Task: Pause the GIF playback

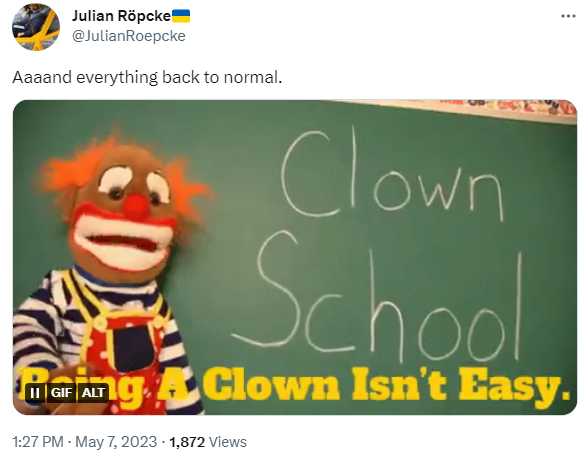Action: click(x=35, y=393)
